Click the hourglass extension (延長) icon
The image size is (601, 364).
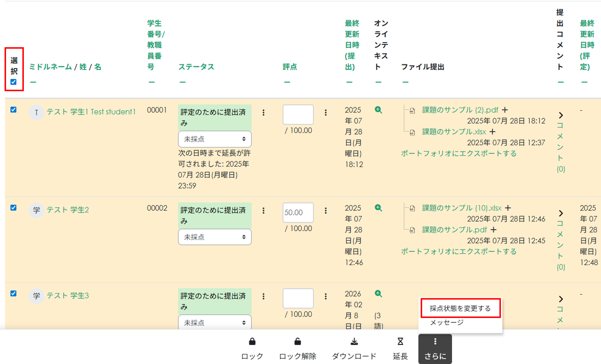pyautogui.click(x=400, y=342)
